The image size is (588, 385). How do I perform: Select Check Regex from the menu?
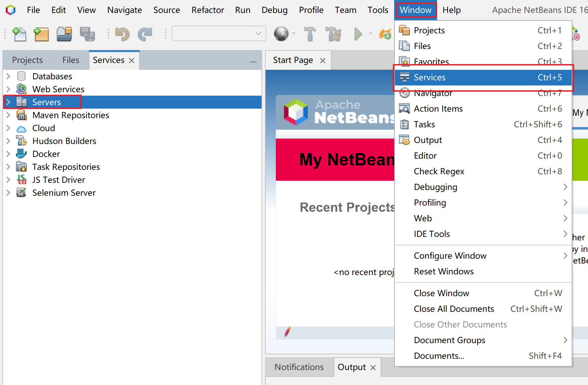pyautogui.click(x=483, y=171)
